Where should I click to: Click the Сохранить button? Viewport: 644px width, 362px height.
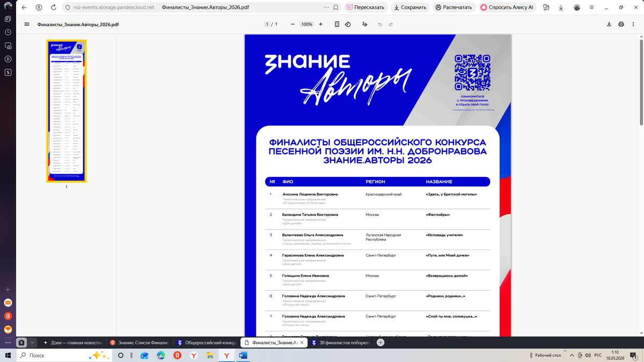click(x=410, y=8)
